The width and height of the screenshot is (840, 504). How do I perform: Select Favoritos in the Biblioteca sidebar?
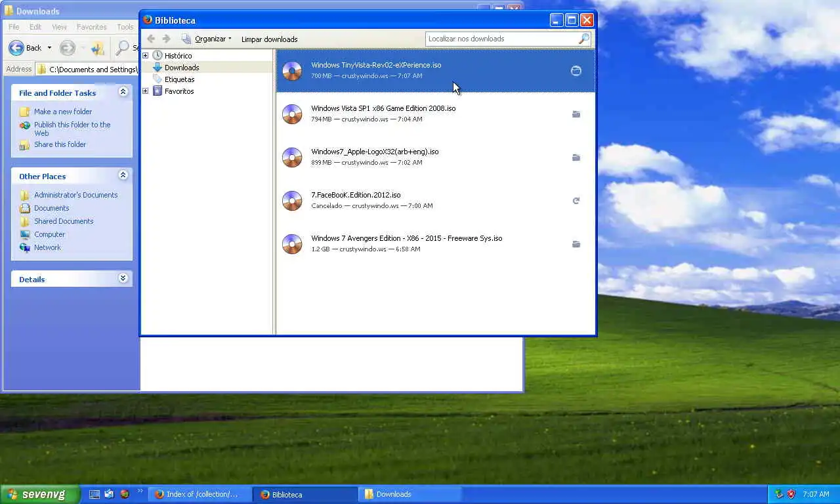[x=179, y=91]
